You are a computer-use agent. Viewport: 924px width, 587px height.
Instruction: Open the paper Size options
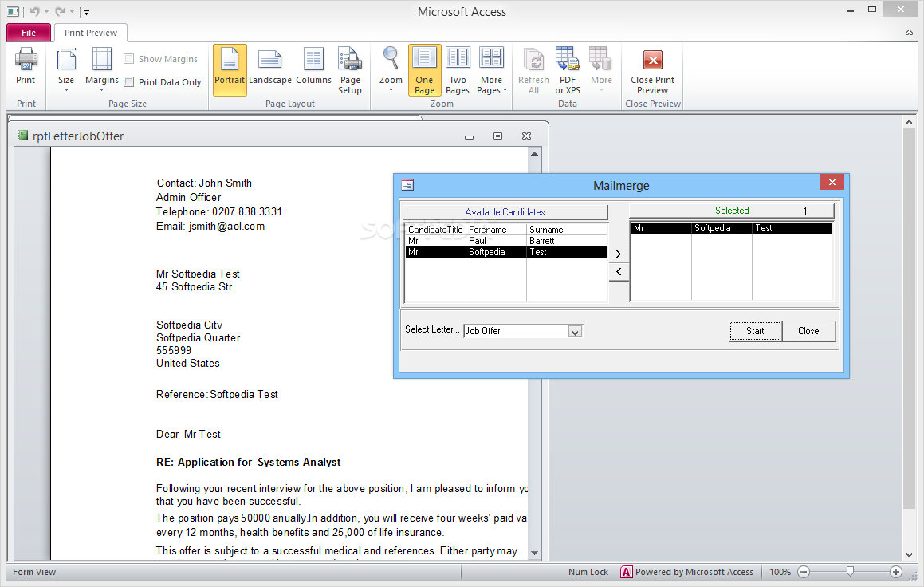66,69
